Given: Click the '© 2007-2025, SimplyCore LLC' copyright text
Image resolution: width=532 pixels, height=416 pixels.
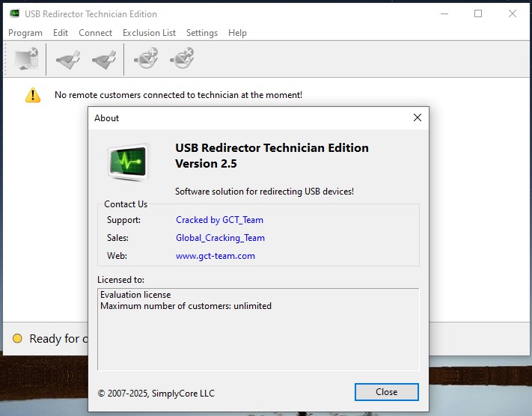Looking at the screenshot, I should (x=156, y=394).
